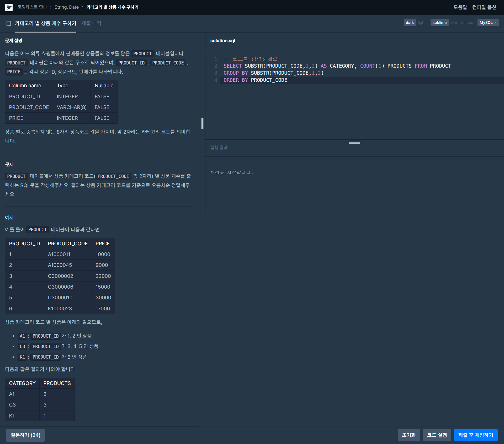Click the vertical panel divider handle
504x444 pixels.
click(x=202, y=123)
